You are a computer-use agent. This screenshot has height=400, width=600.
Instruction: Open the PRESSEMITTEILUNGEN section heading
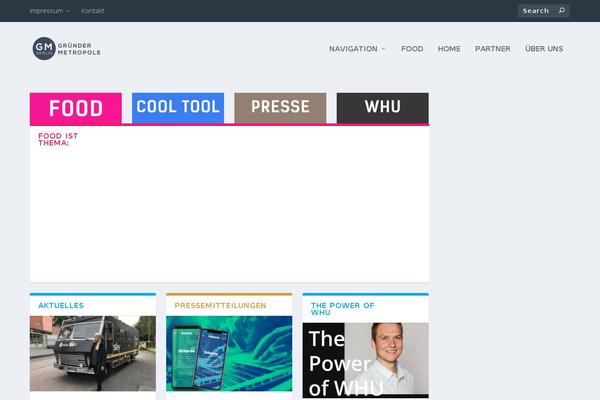coord(220,305)
